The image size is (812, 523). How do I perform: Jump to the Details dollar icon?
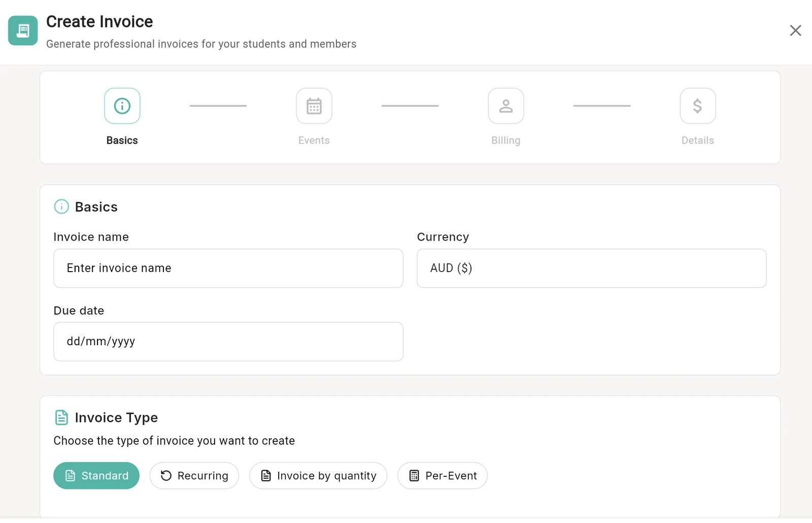pyautogui.click(x=698, y=106)
